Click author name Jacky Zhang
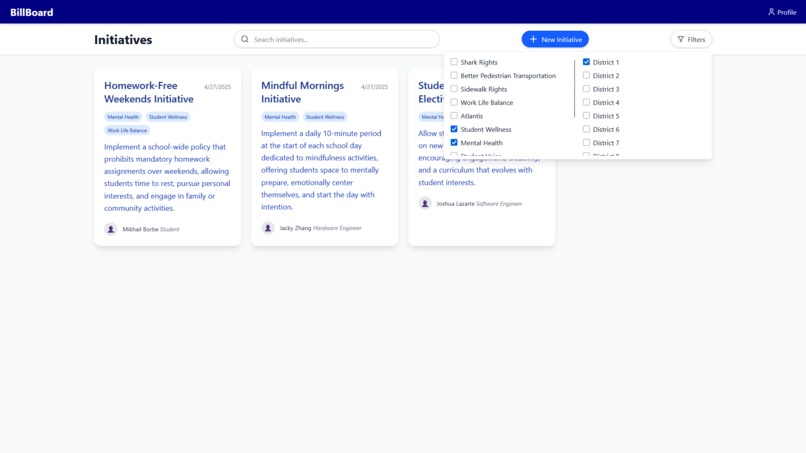This screenshot has width=806, height=453. [295, 228]
